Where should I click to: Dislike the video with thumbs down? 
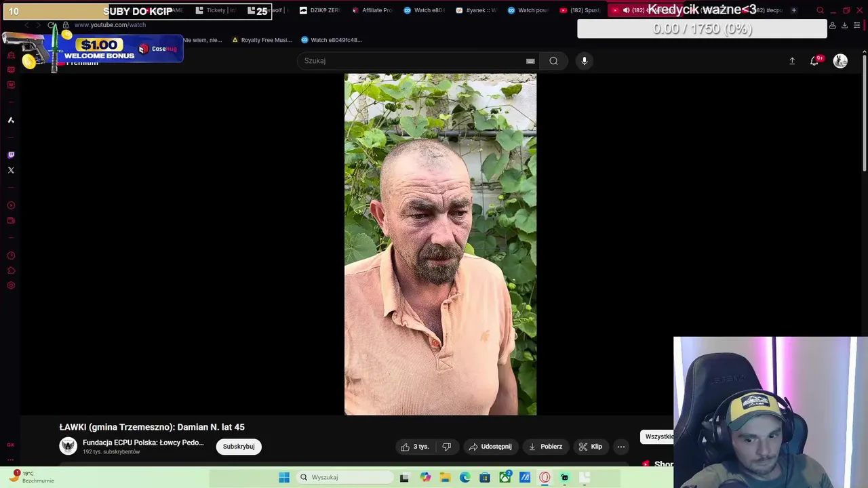[x=446, y=447]
